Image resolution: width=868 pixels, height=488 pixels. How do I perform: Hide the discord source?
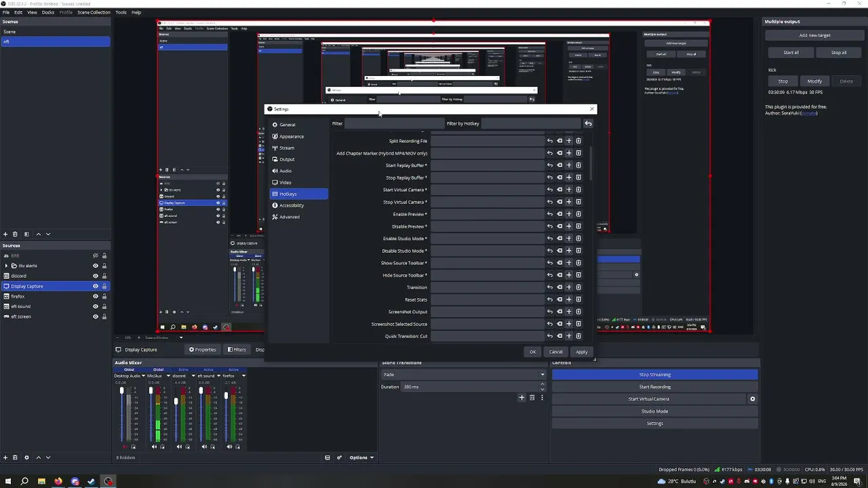click(96, 276)
